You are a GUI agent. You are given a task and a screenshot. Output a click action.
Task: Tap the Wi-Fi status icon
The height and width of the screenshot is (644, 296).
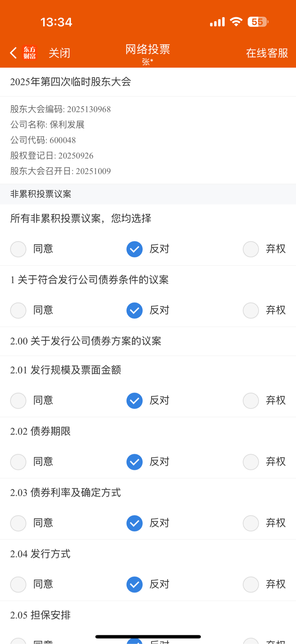pos(236,22)
